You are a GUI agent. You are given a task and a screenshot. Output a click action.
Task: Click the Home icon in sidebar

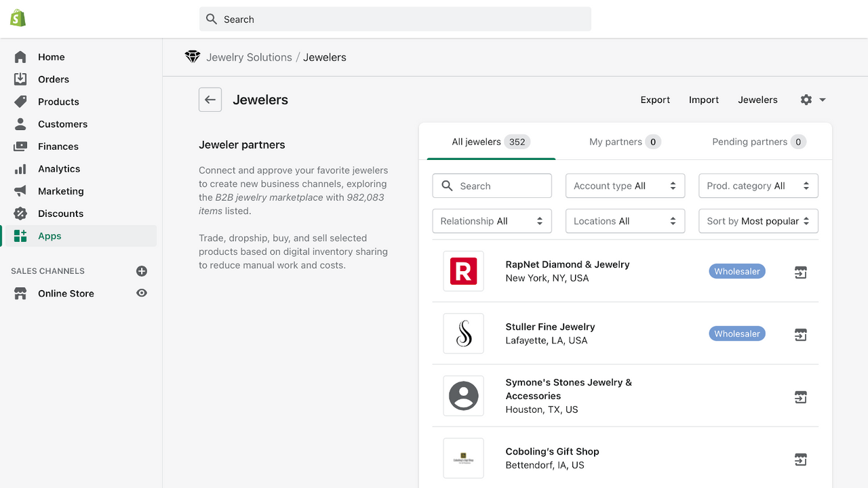20,57
